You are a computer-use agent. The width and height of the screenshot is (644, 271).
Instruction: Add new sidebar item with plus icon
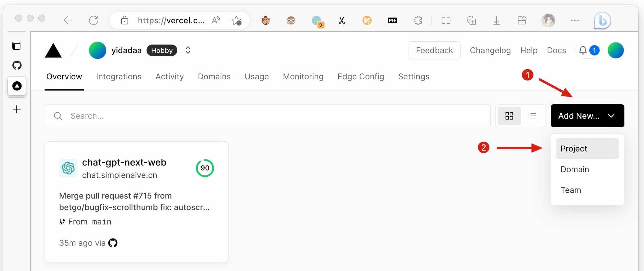pos(17,109)
